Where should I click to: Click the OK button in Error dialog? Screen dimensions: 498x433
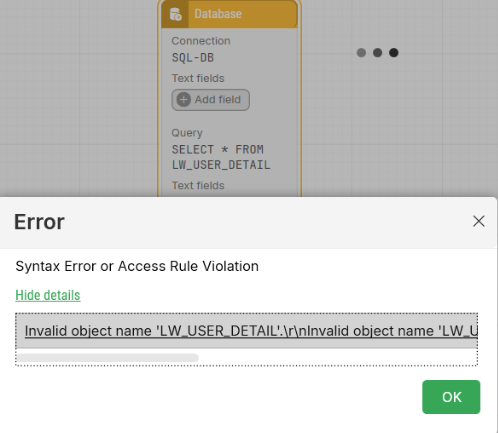pyautogui.click(x=451, y=397)
